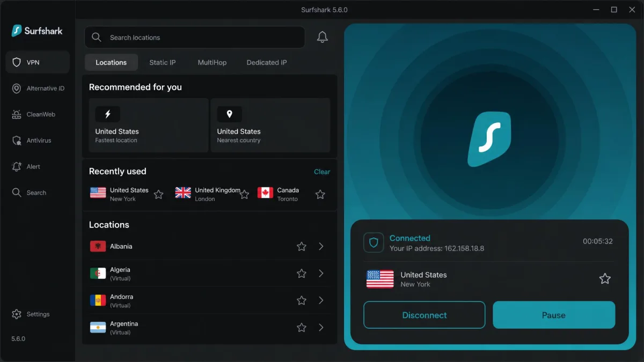
Task: Select United States Nearest country card
Action: [x=270, y=125]
